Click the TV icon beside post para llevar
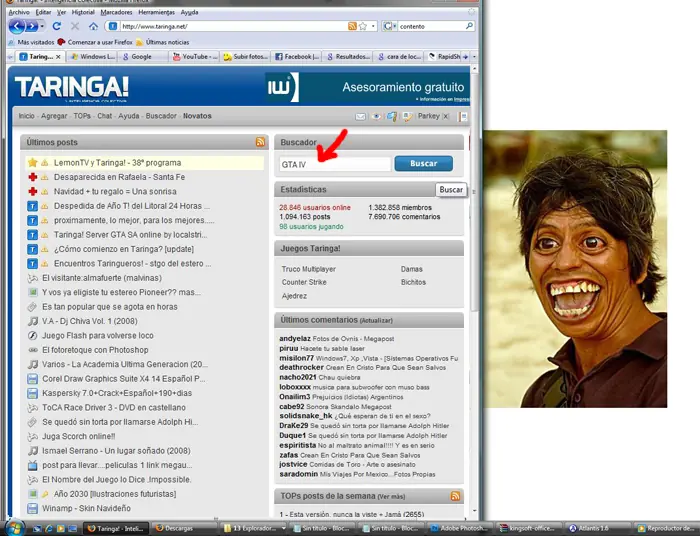700x536 pixels. [x=33, y=465]
